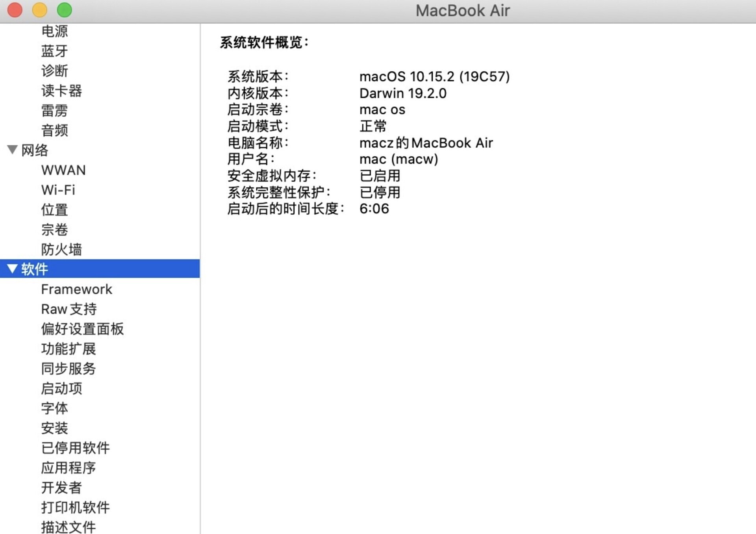Click the 启动宗卷 label in overview
The image size is (756, 534).
tap(258, 109)
